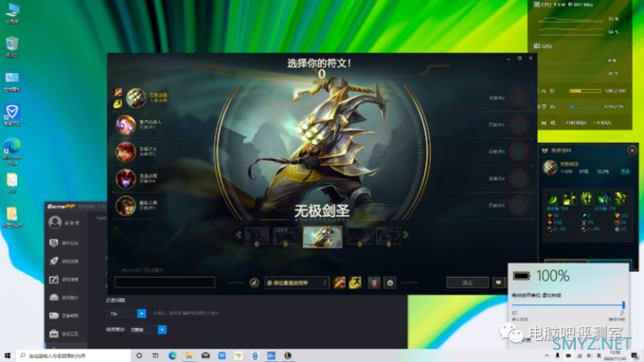Select the highlighted Master Yi skin thumbnail

[322, 236]
